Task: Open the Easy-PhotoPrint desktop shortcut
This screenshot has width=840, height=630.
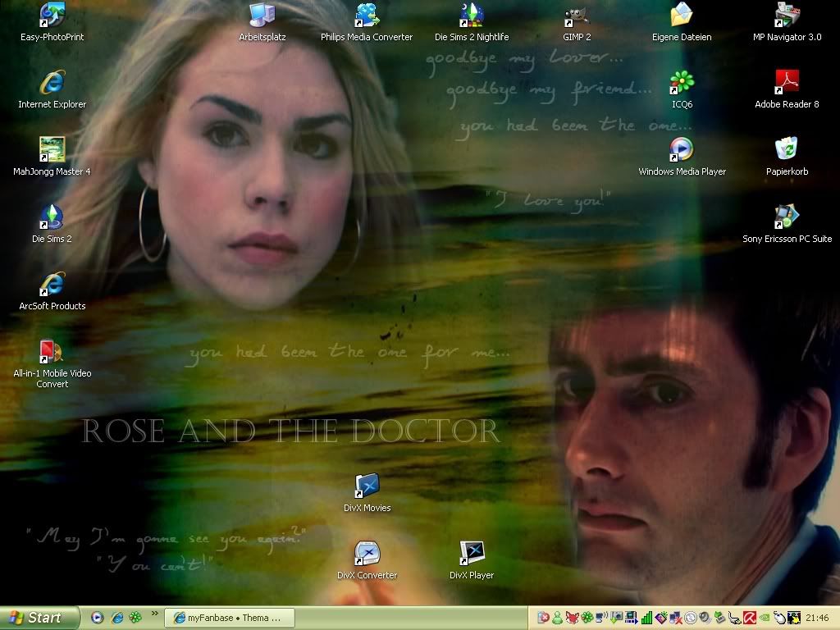Action: (x=52, y=22)
